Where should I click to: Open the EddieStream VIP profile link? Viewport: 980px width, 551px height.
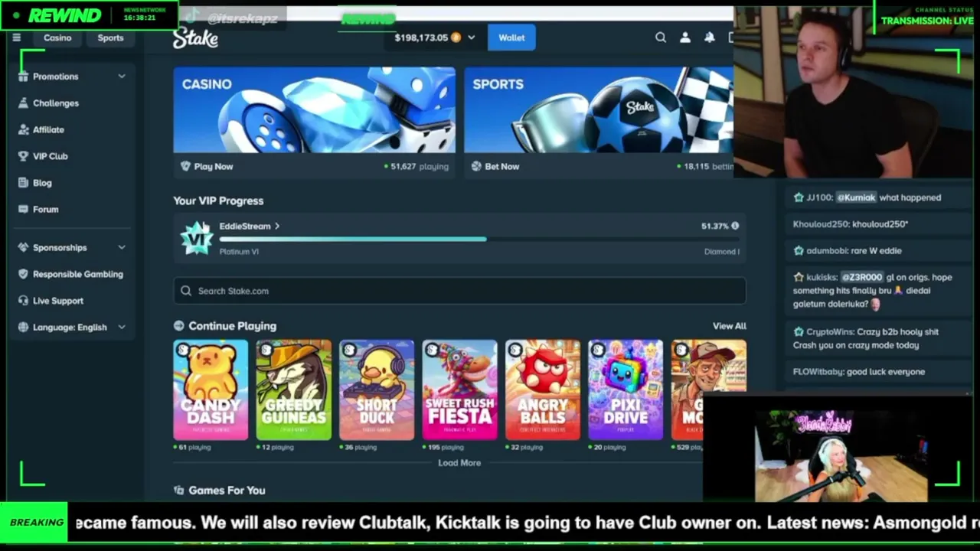click(x=250, y=227)
